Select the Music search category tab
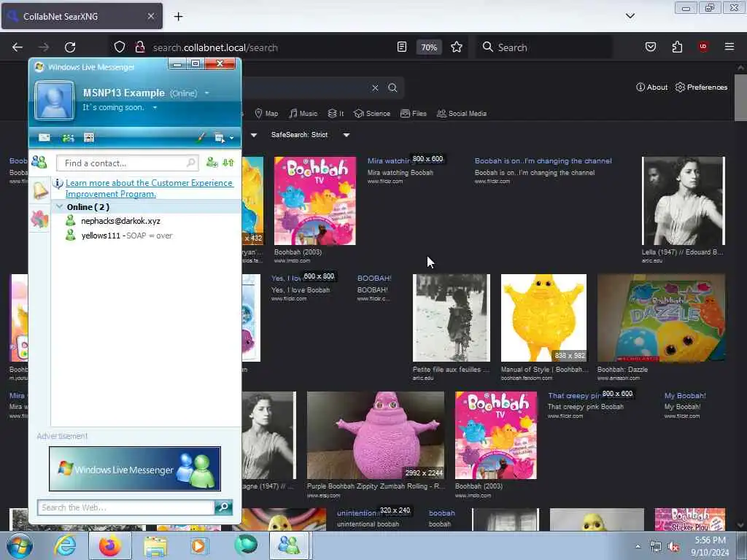Screen dimensions: 747x560 pyautogui.click(x=303, y=113)
